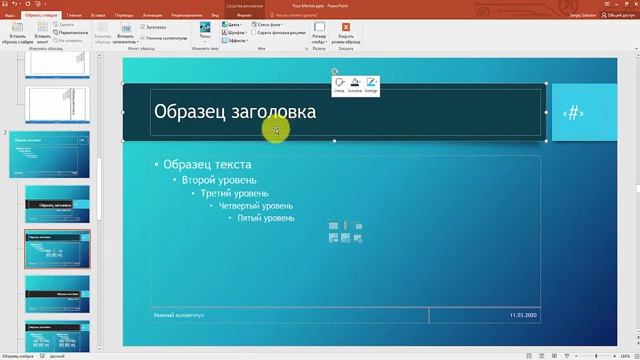Open Вставить заполнитель dropdown
Screen dimensions: 640x360
click(126, 33)
